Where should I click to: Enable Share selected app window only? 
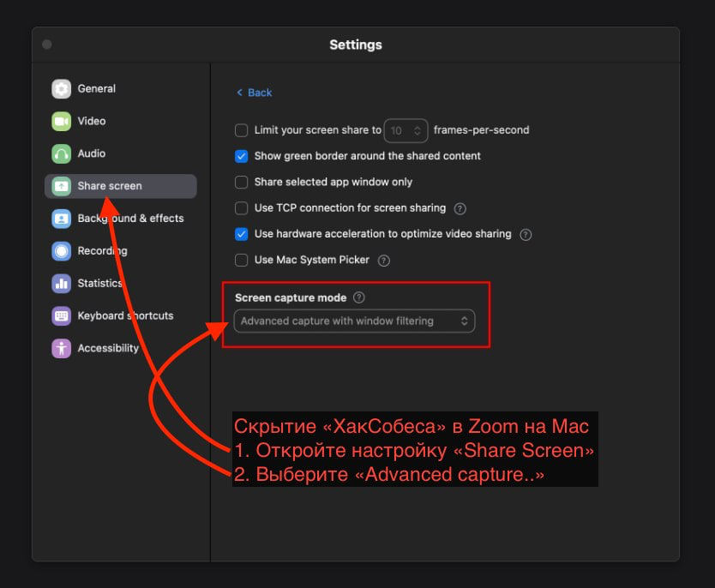coord(241,183)
